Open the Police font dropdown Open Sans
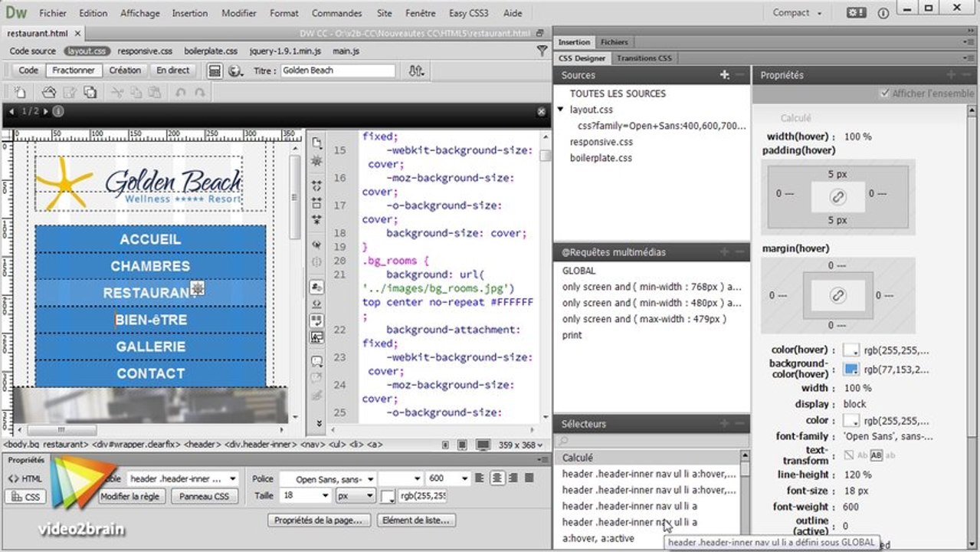Image resolution: width=980 pixels, height=552 pixels. (x=328, y=478)
